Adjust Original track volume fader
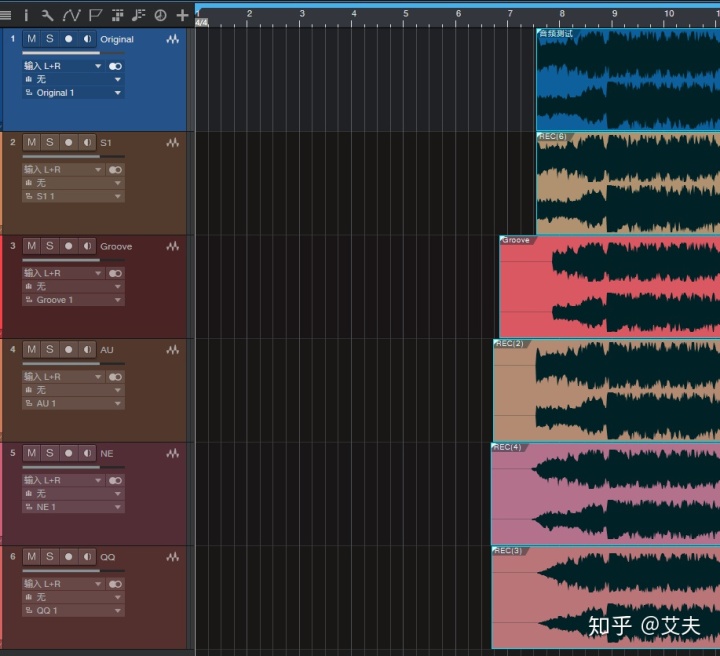720x656 pixels. (x=73, y=53)
